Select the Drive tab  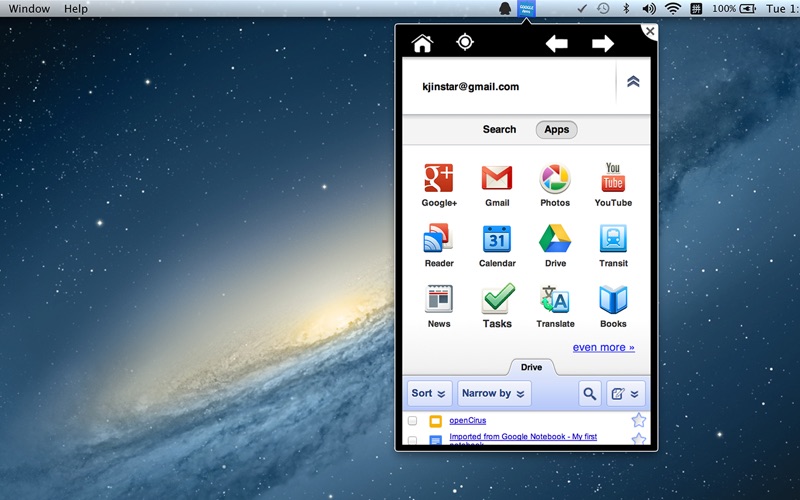pyautogui.click(x=531, y=367)
